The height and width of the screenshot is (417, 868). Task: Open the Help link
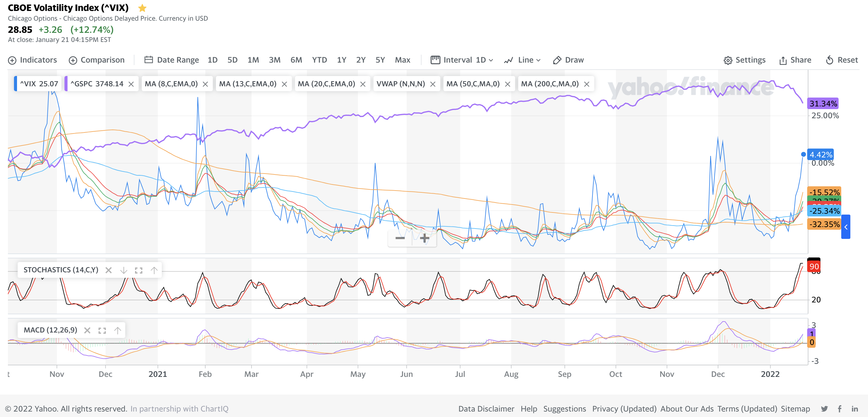(x=528, y=408)
